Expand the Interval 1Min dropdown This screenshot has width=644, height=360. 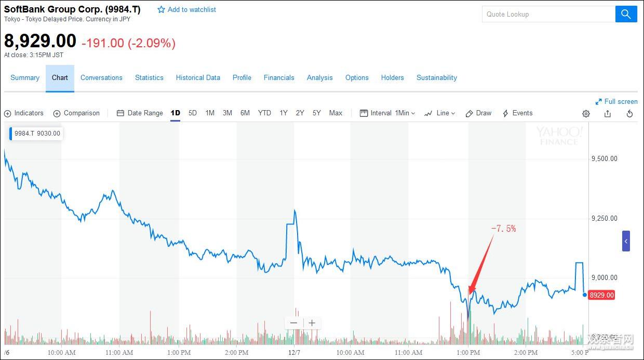(388, 113)
